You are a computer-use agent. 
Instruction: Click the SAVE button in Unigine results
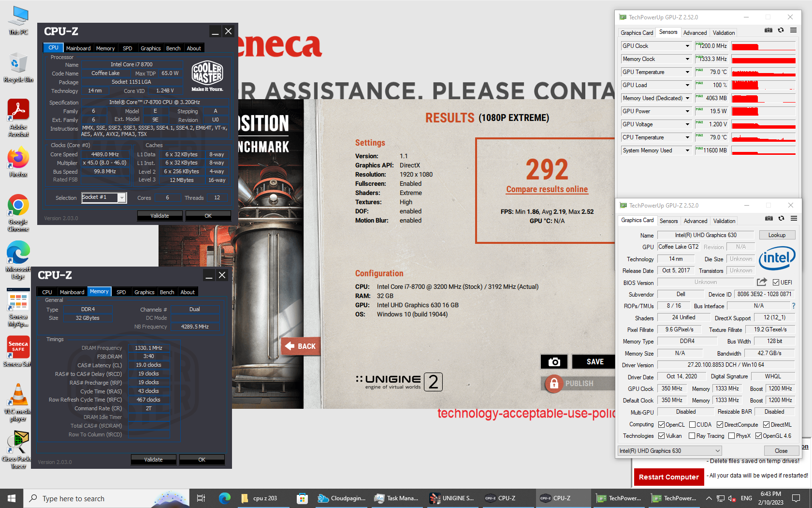pyautogui.click(x=594, y=361)
